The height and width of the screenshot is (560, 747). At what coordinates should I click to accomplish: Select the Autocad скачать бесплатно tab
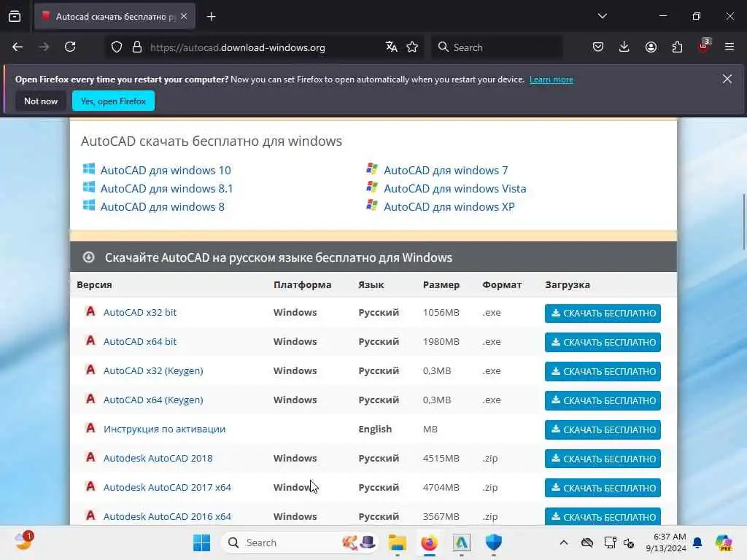[115, 17]
